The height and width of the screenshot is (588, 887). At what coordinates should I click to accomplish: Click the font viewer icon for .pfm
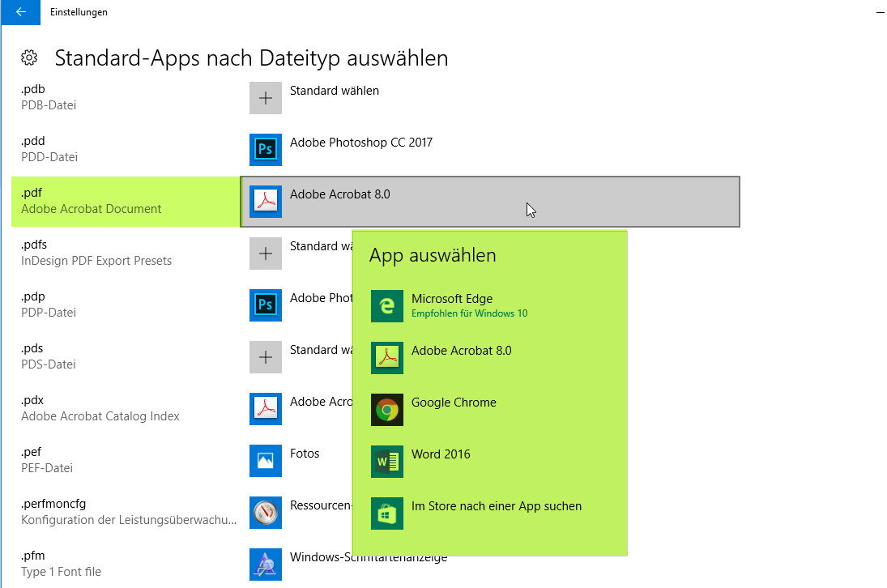coord(266,565)
